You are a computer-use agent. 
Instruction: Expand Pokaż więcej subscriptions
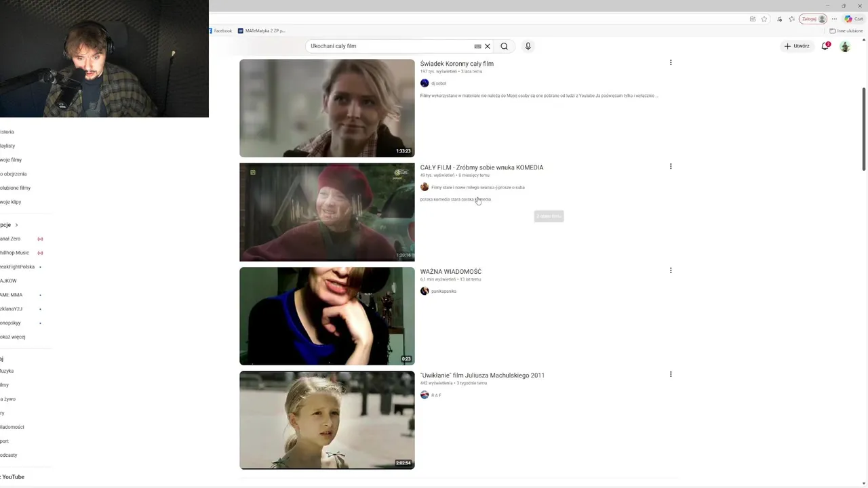point(13,337)
